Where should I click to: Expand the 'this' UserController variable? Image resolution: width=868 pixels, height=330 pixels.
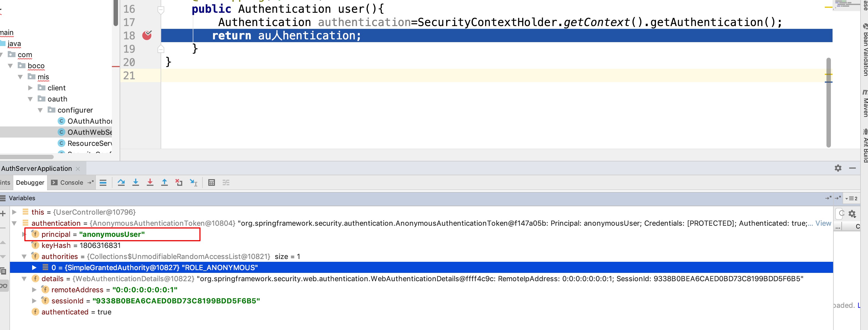(x=14, y=212)
